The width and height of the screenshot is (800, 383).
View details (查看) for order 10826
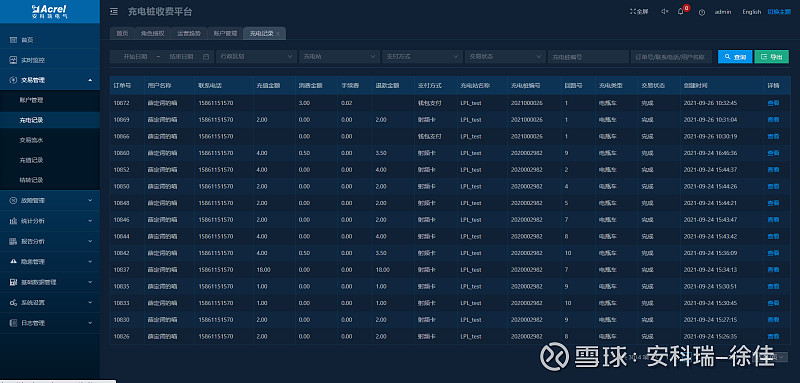773,337
